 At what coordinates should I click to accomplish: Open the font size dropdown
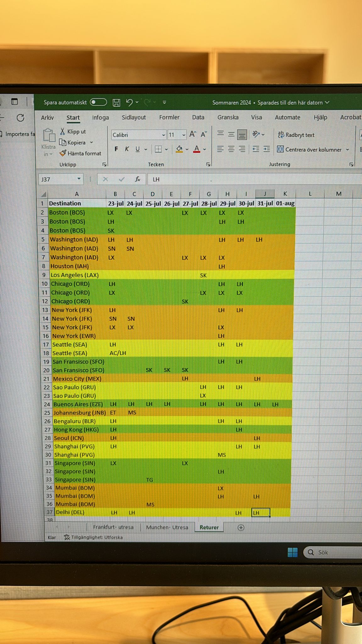point(184,135)
